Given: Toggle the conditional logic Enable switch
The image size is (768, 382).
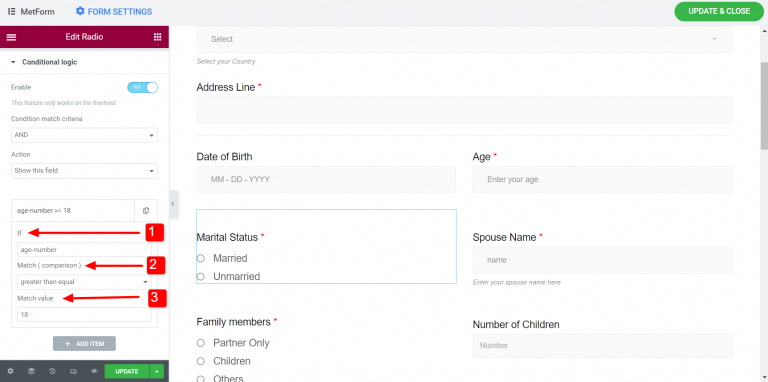Looking at the screenshot, I should pos(143,87).
